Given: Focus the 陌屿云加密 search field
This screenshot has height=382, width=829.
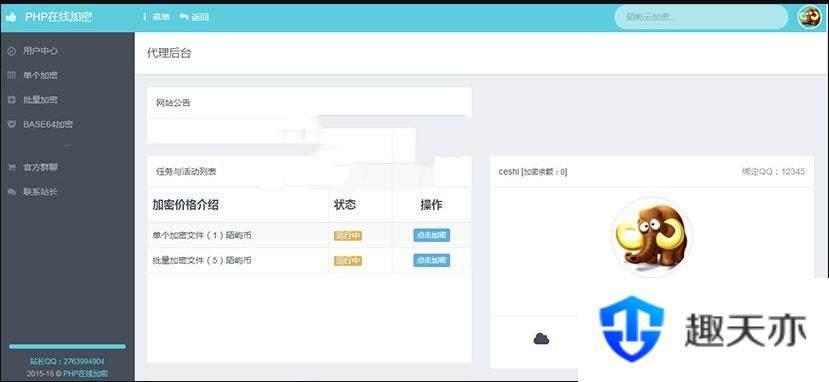Looking at the screenshot, I should tap(701, 17).
